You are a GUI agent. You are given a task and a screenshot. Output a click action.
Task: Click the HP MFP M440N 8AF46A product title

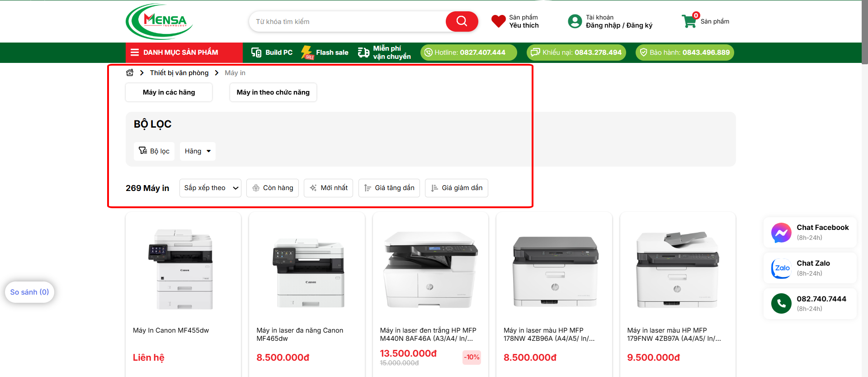click(428, 334)
